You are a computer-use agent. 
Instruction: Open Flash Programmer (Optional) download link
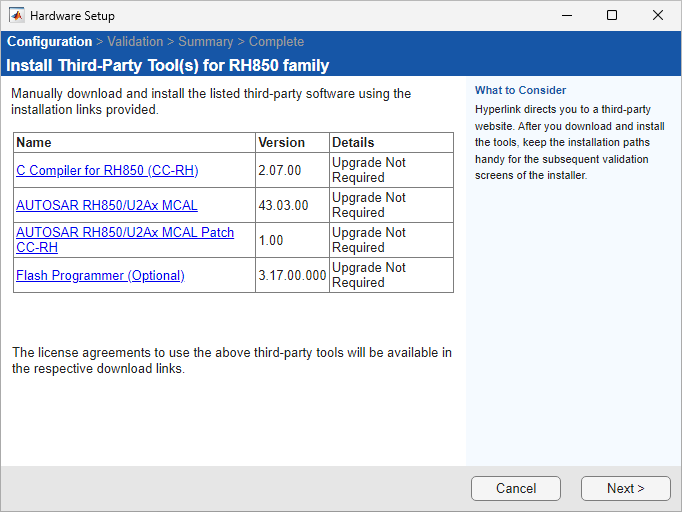click(x=100, y=275)
